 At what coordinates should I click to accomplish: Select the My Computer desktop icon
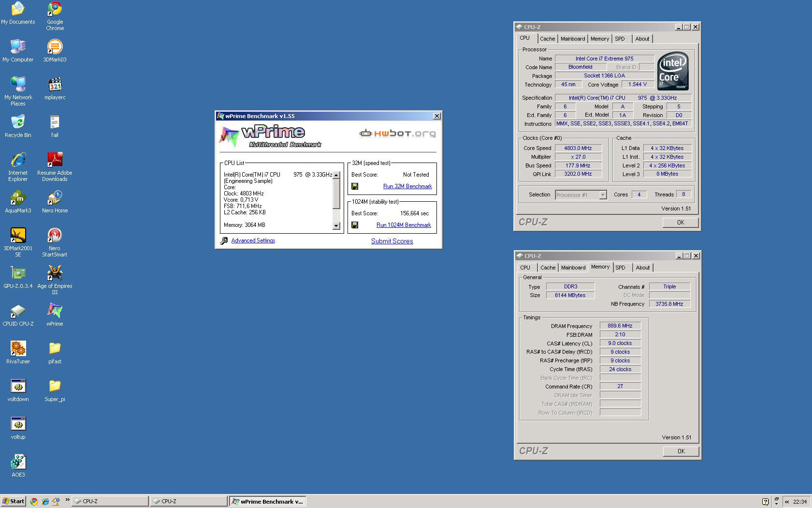(x=18, y=51)
